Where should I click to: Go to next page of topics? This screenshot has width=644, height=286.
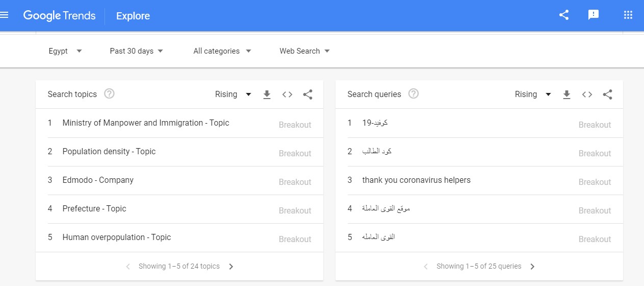(x=231, y=267)
